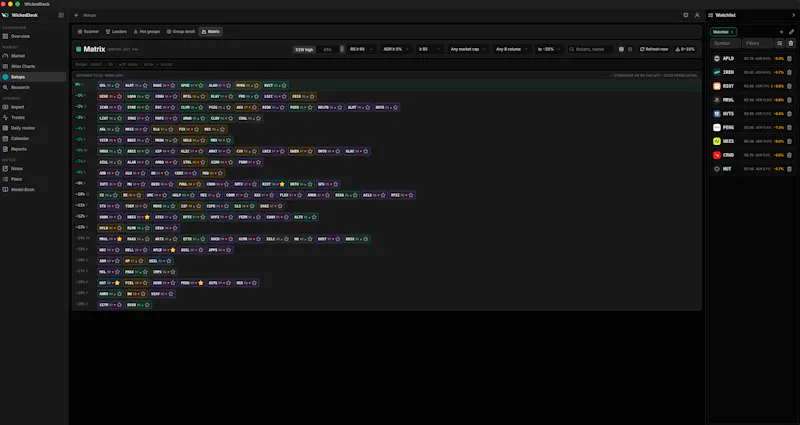Image resolution: width=800 pixels, height=425 pixels.
Task: Remove APLD from the watchlist
Action: [789, 59]
